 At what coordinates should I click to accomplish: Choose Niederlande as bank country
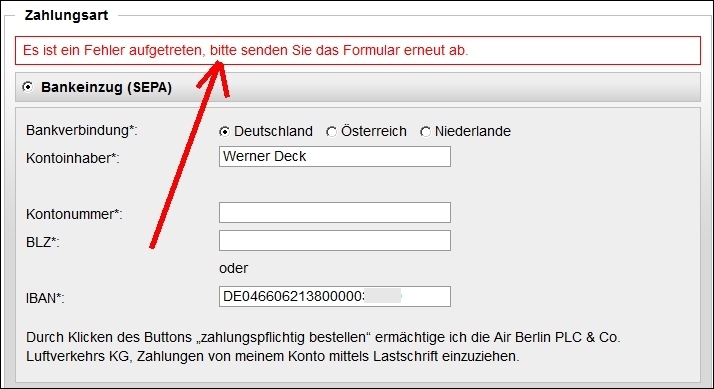pos(425,132)
